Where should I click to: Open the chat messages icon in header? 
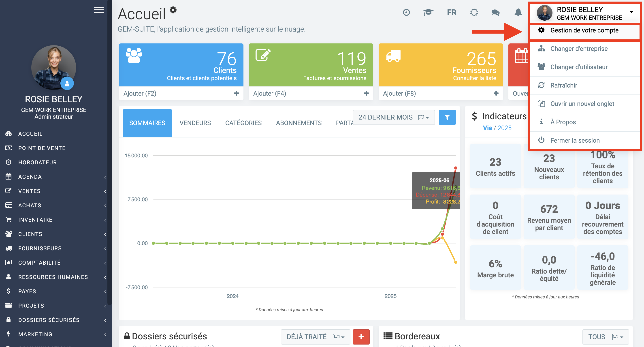point(495,12)
